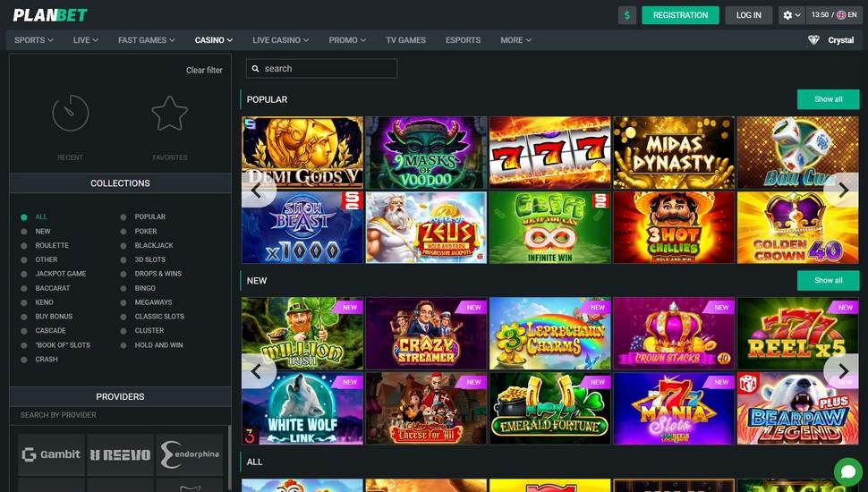Click the REGISTRATION button
This screenshot has width=868, height=492.
(680, 15)
